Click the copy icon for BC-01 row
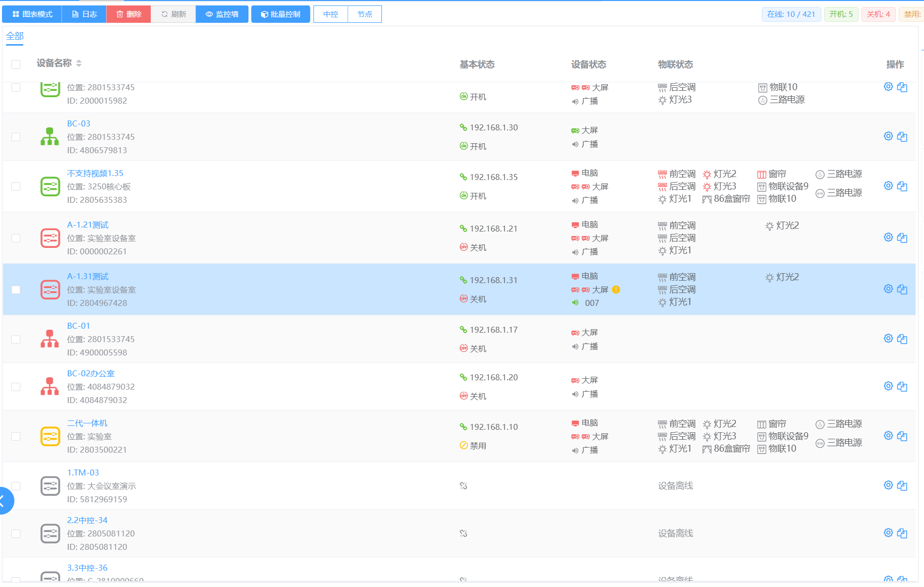 (x=902, y=339)
